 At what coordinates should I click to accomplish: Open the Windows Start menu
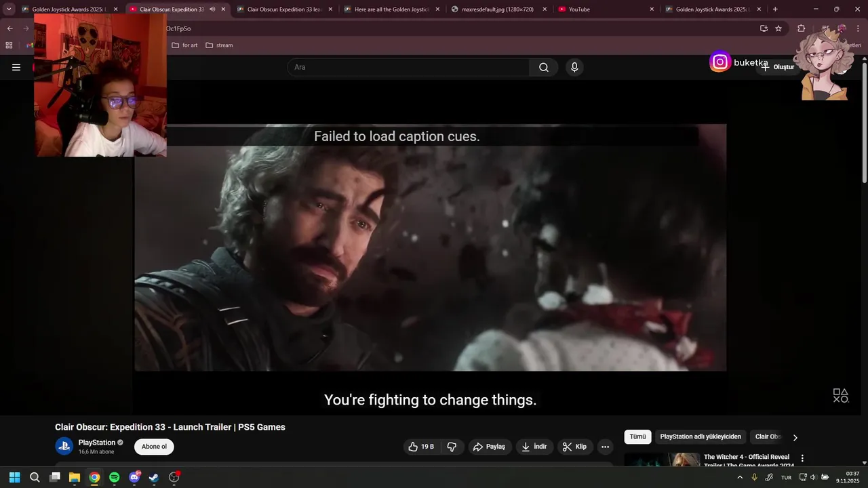(15, 477)
